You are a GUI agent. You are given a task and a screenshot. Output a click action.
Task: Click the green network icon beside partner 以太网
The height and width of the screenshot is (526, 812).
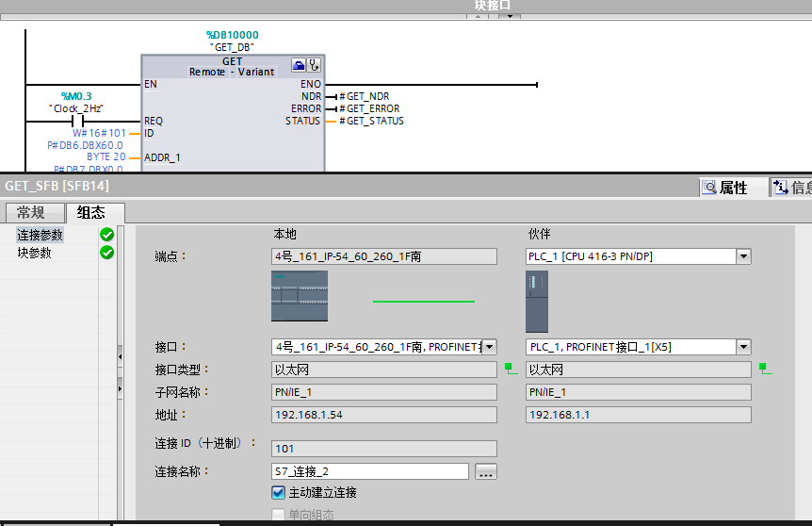765,368
